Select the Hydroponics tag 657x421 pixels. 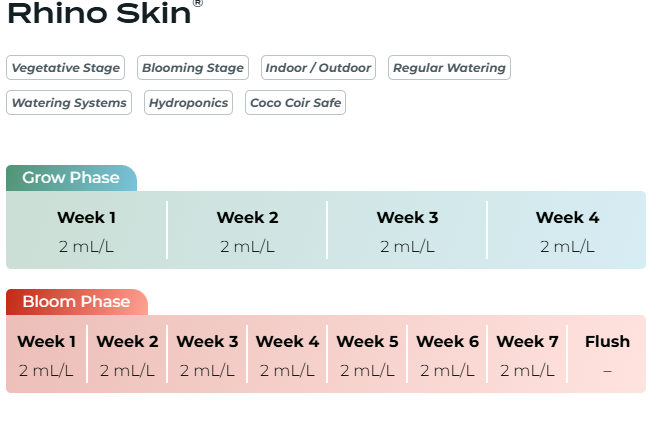click(x=188, y=103)
